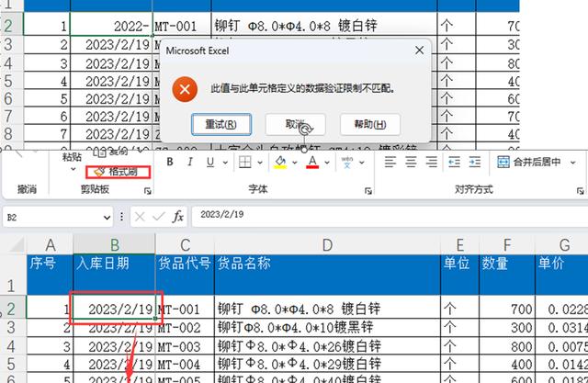Click the 单位 header cell
This screenshot has height=383, width=588.
coord(459,275)
